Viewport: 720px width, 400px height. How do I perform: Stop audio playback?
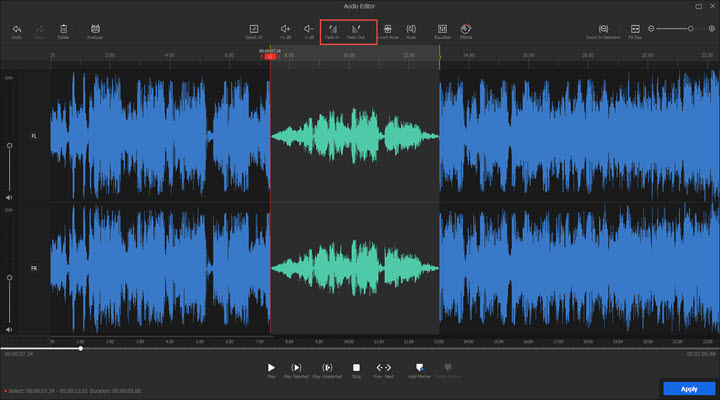[356, 368]
